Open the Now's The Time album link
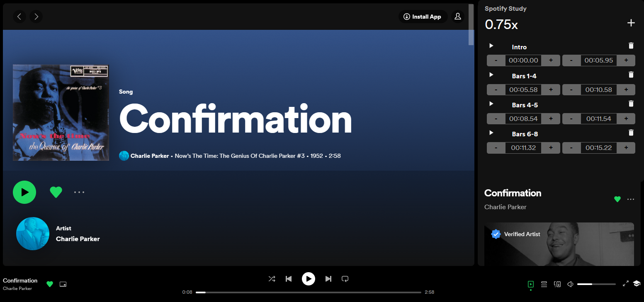The width and height of the screenshot is (644, 302). click(x=240, y=156)
